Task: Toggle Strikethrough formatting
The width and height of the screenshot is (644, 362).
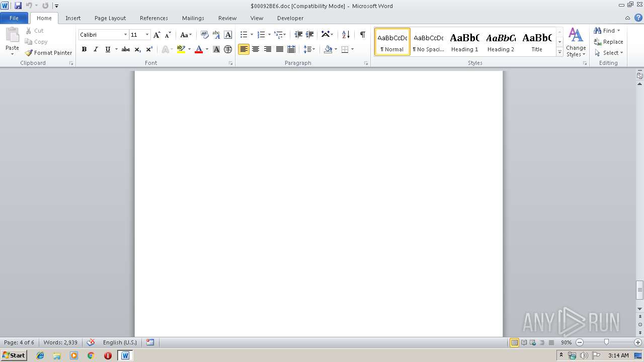Action: tap(126, 49)
